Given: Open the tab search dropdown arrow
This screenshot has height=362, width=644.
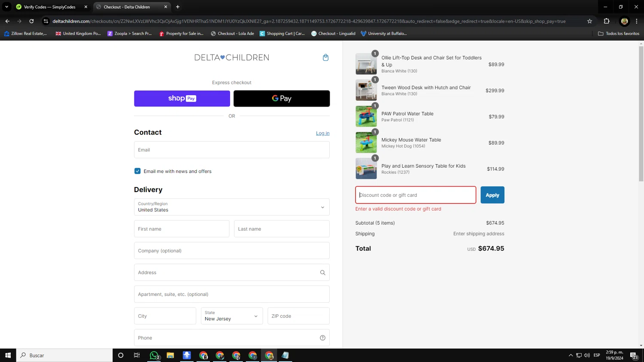Looking at the screenshot, I should [x=7, y=7].
